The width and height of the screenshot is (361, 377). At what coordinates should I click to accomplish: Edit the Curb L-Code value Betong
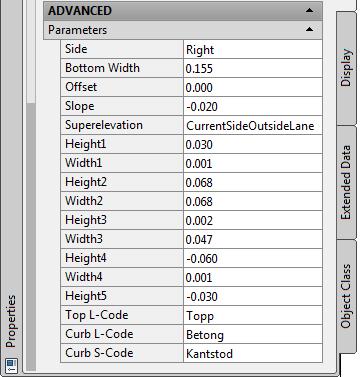point(253,334)
